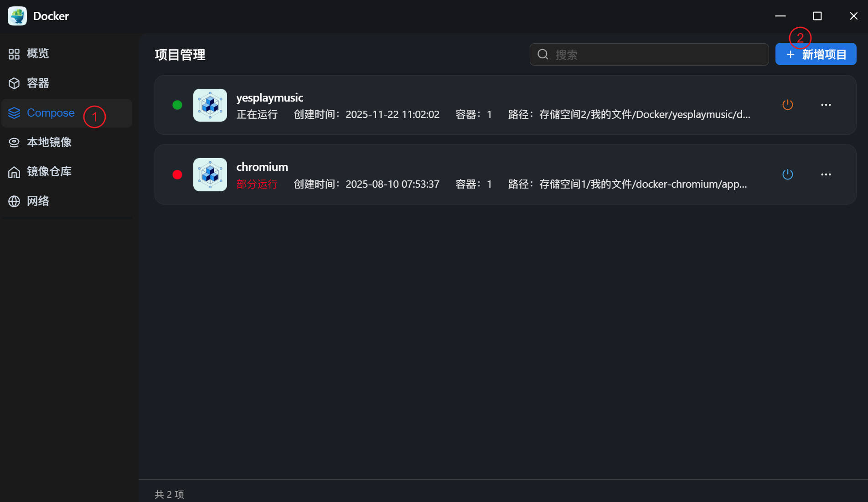Click the magnifier icon in the search bar
The width and height of the screenshot is (868, 502).
(542, 54)
